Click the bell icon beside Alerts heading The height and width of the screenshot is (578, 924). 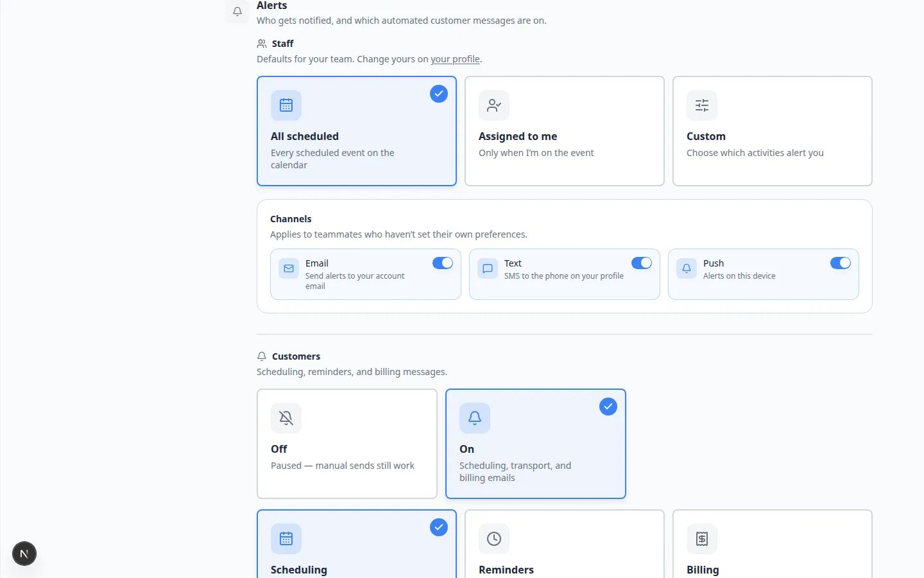237,12
